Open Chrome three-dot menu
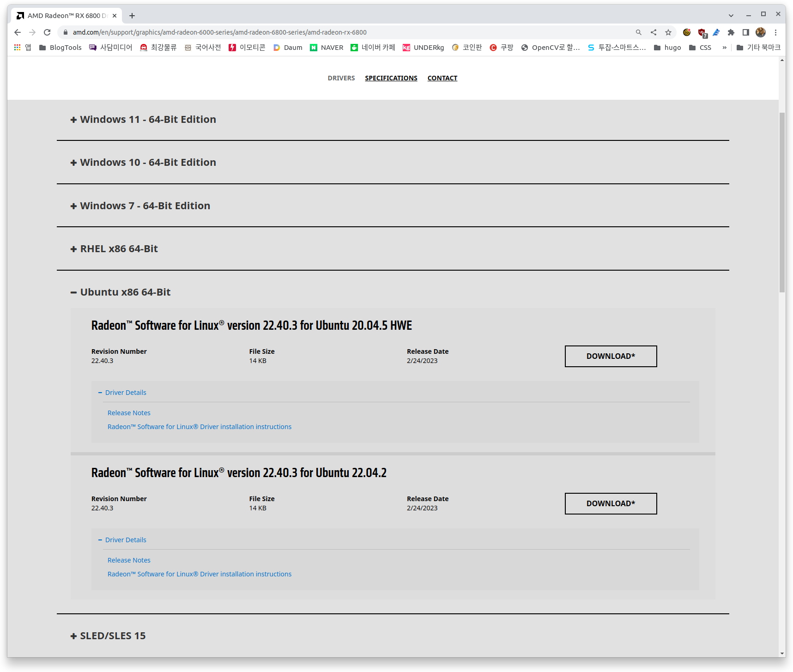Screen dimensions: 793x672 [775, 32]
